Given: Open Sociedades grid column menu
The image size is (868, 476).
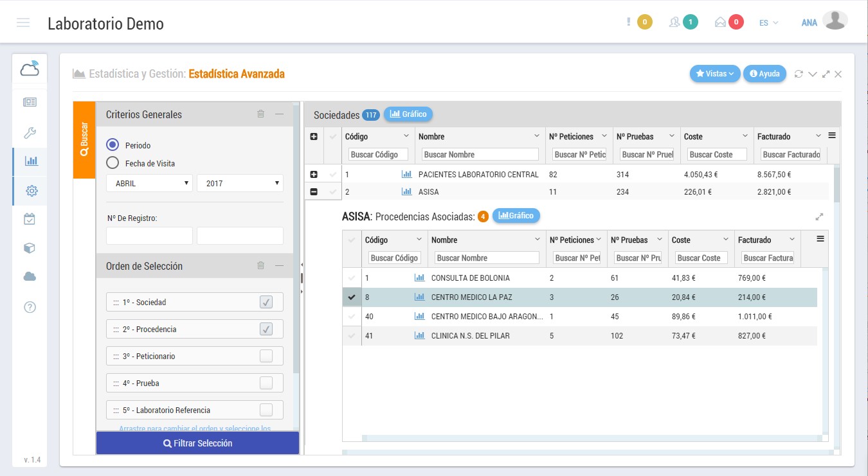Looking at the screenshot, I should click(832, 136).
